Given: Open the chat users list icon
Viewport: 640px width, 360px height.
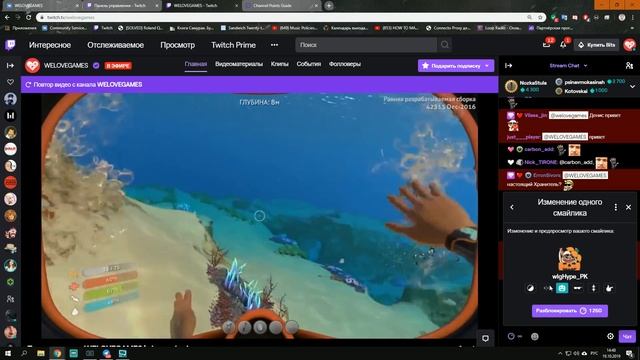Looking at the screenshot, I should (629, 65).
